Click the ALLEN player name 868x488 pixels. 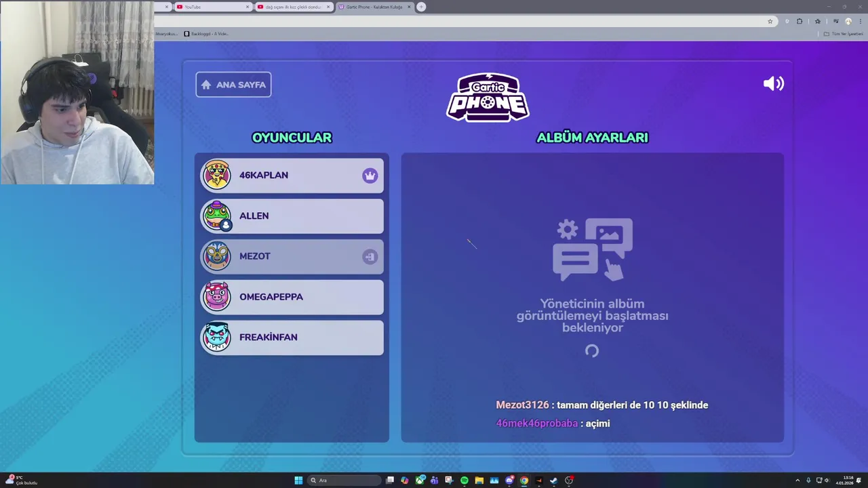tap(254, 216)
